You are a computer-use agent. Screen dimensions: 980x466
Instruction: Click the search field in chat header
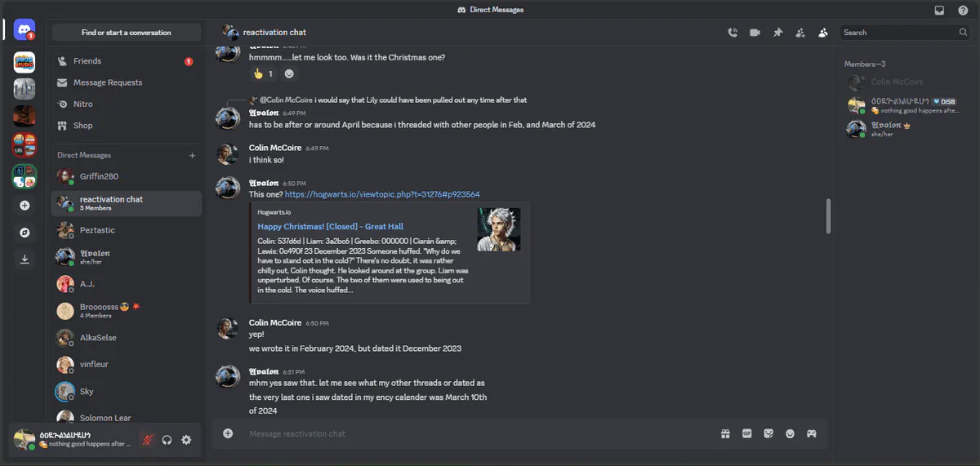tap(905, 33)
